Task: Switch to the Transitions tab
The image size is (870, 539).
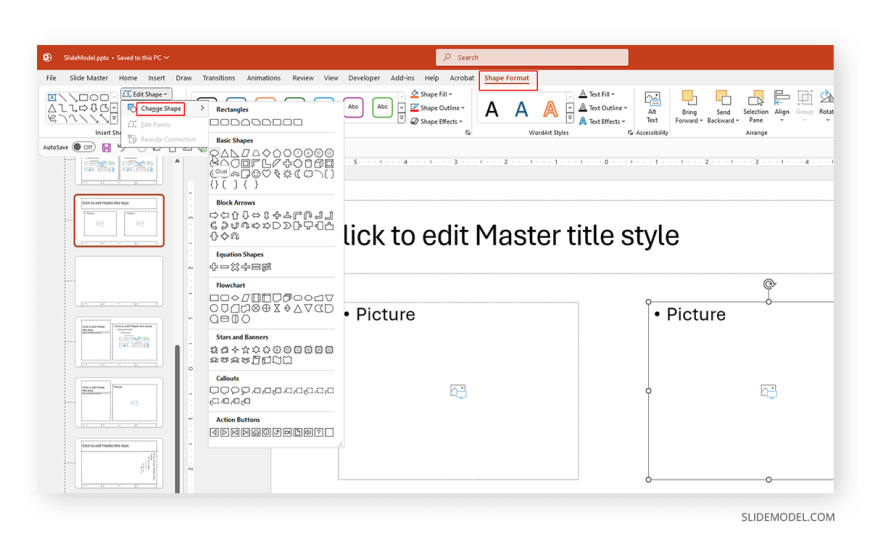Action: (x=219, y=78)
